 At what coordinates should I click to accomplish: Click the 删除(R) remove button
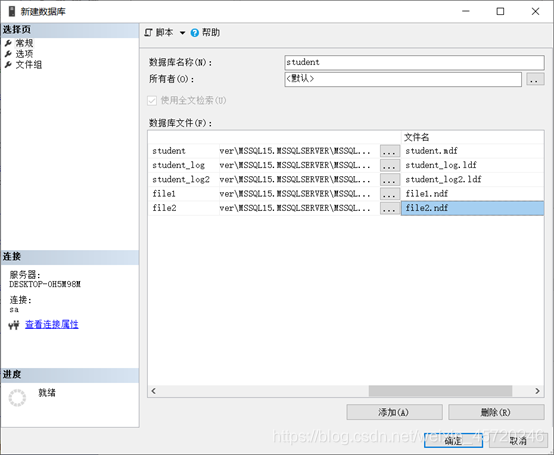click(496, 412)
